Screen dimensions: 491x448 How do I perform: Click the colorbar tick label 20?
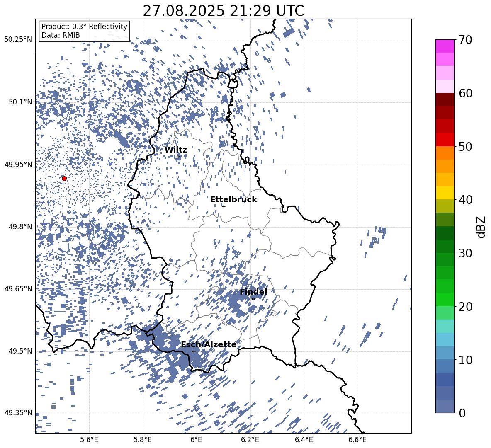pos(465,307)
